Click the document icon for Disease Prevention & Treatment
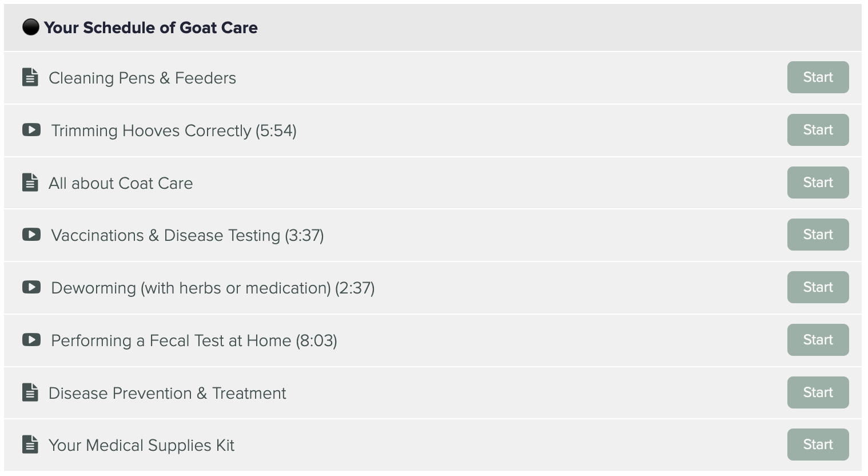Screen dimensions: 868x476 [30, 392]
